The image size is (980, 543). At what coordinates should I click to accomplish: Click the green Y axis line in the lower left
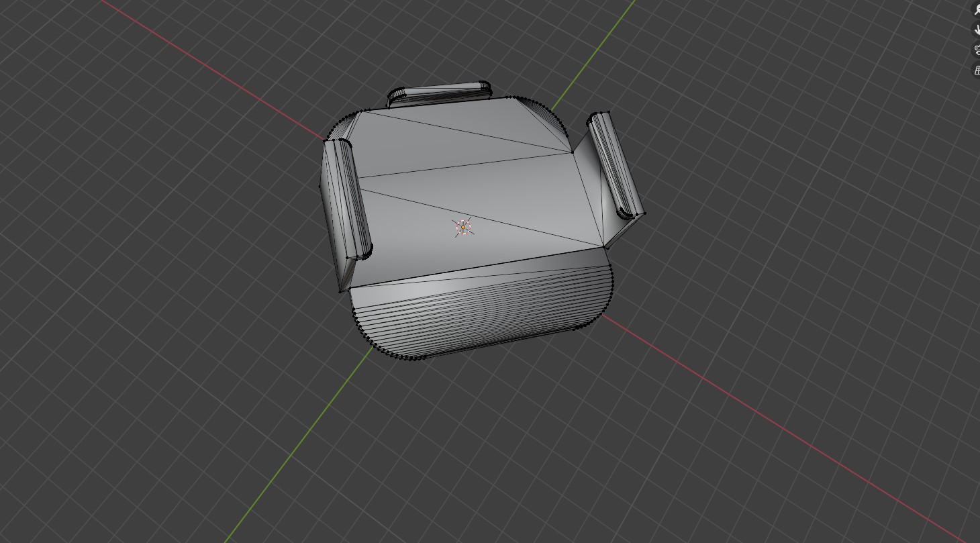coord(302,444)
